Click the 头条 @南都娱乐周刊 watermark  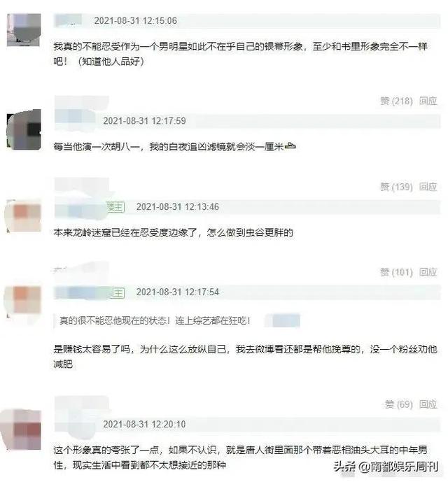(x=386, y=467)
